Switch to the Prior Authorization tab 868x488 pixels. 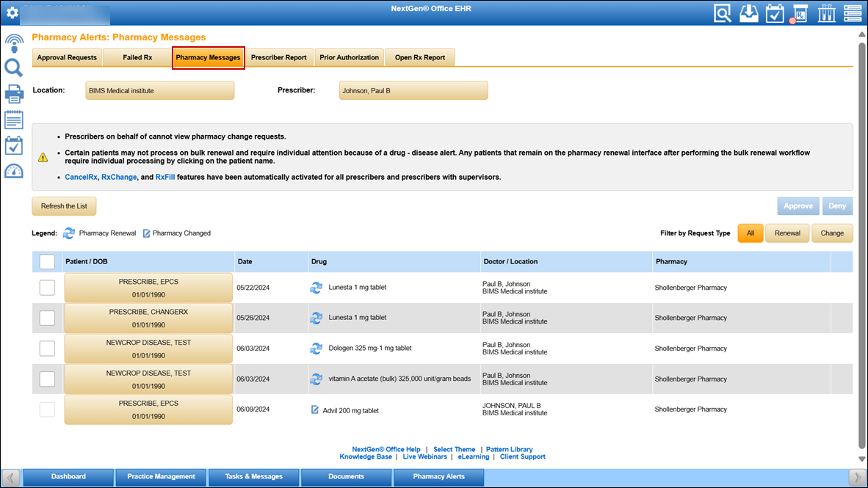click(350, 57)
